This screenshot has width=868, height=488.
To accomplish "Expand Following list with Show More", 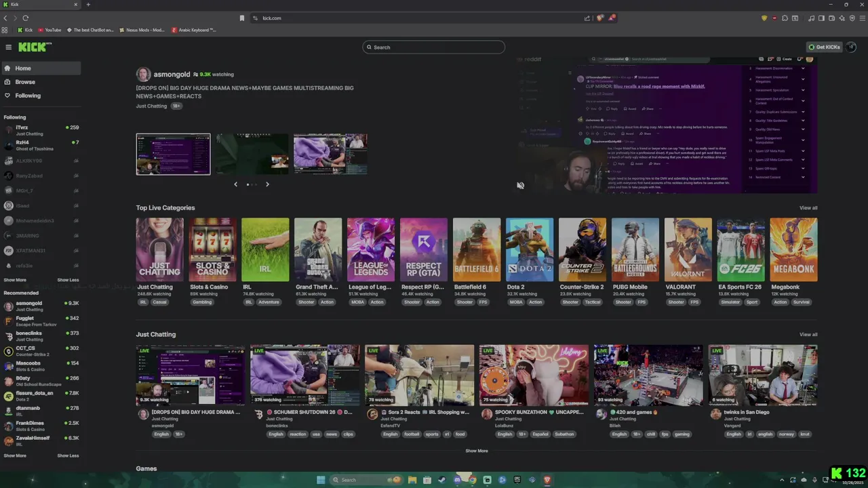I will click(15, 280).
